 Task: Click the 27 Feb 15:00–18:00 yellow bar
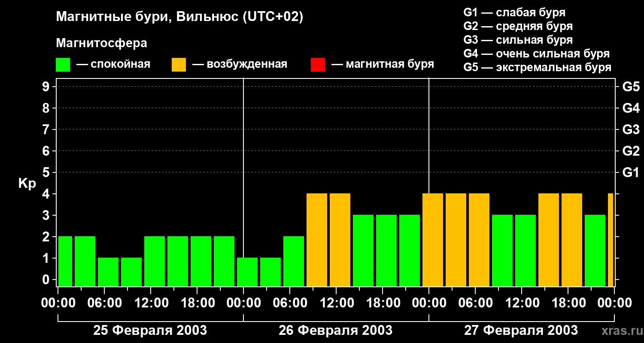(549, 240)
